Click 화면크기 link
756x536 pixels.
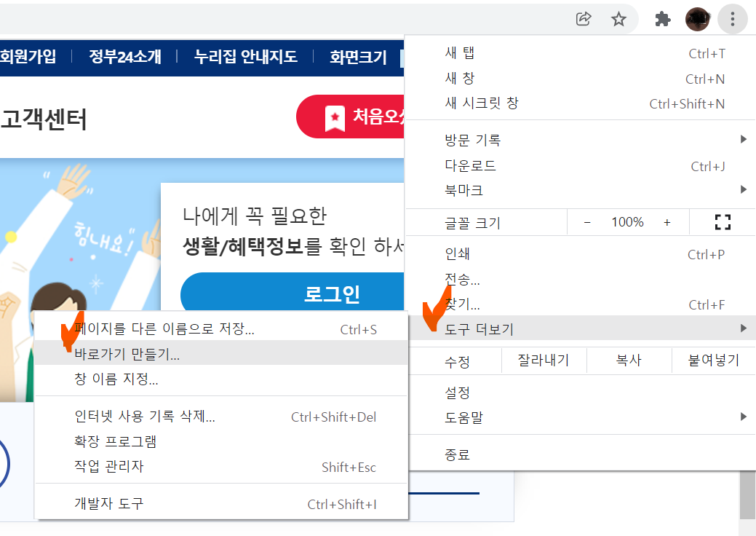(x=358, y=57)
